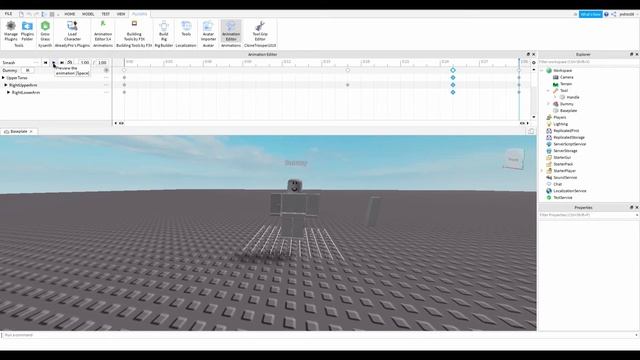Click the help question-mark icon
640x360 pixels.
coord(606,14)
